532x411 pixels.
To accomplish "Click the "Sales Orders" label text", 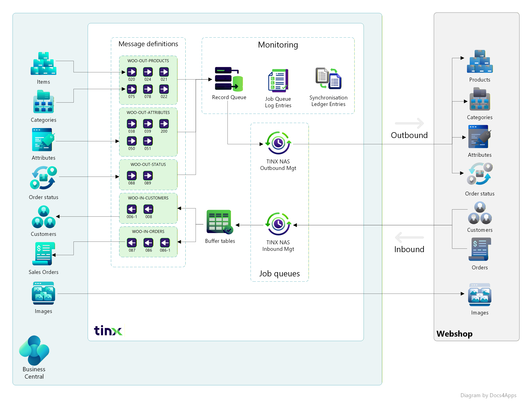I will point(43,272).
